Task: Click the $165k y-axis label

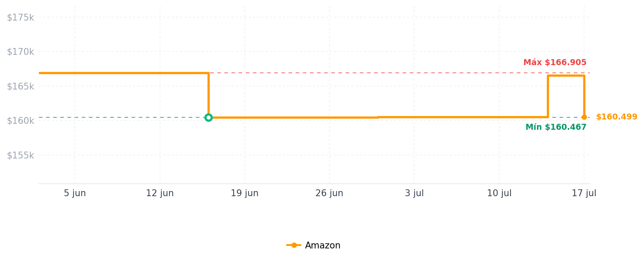Action: point(20,86)
